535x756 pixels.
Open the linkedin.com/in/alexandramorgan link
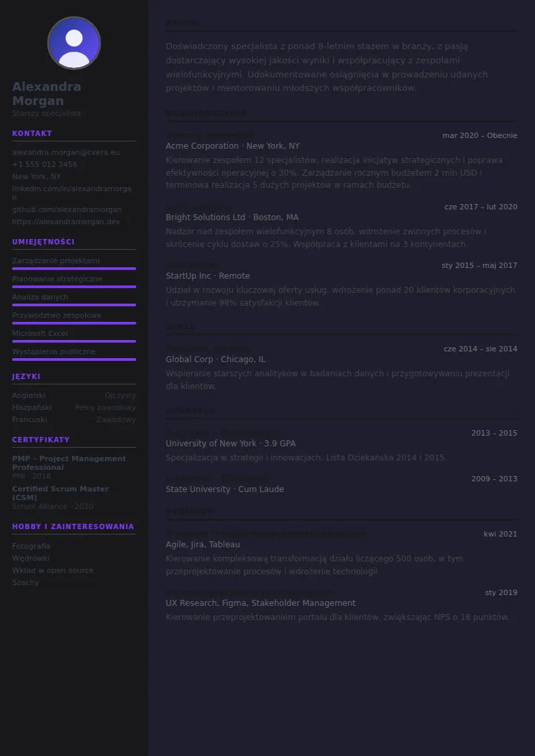pos(72,193)
